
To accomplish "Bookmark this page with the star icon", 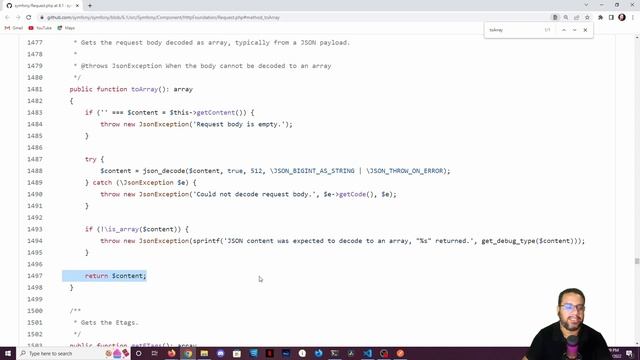I will point(587,18).
